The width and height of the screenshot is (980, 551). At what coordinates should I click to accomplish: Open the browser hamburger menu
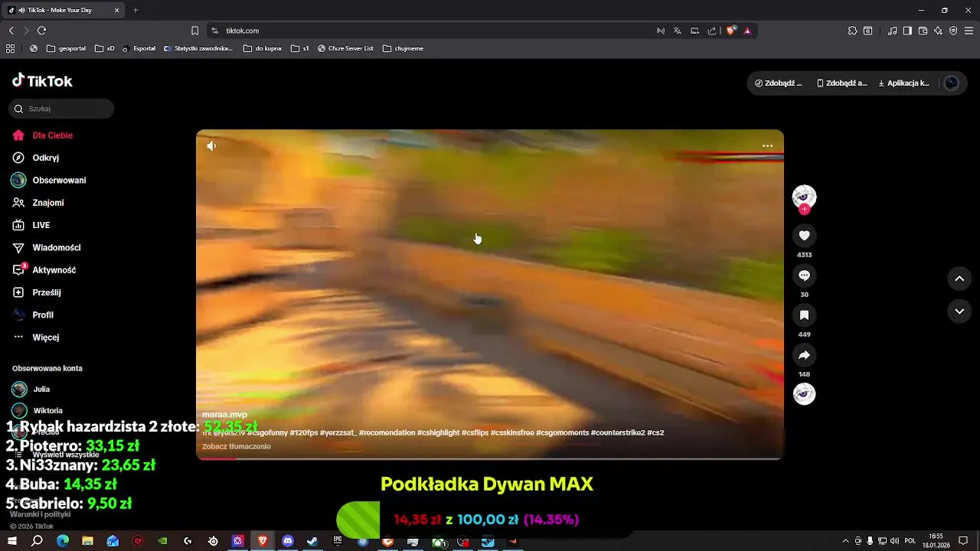pyautogui.click(x=969, y=31)
